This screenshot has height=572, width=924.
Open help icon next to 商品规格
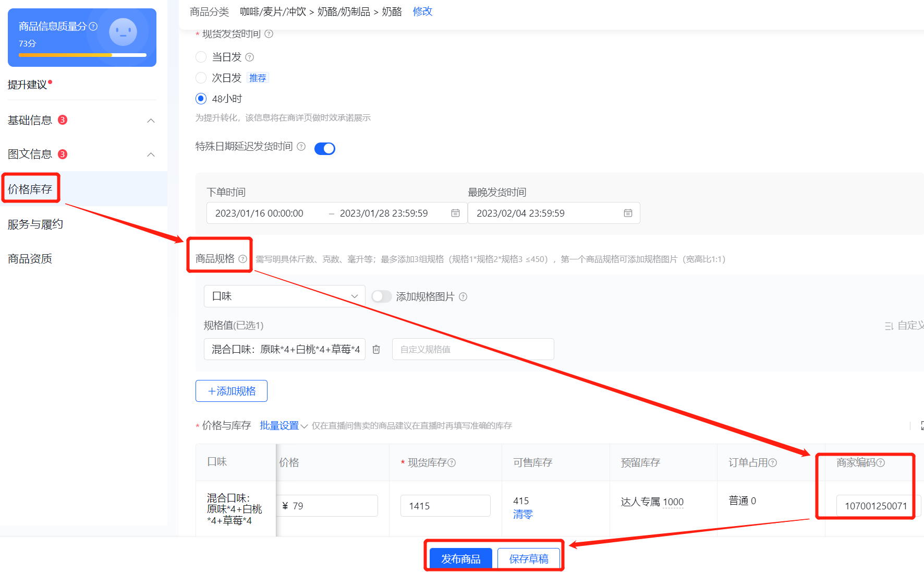pyautogui.click(x=242, y=259)
